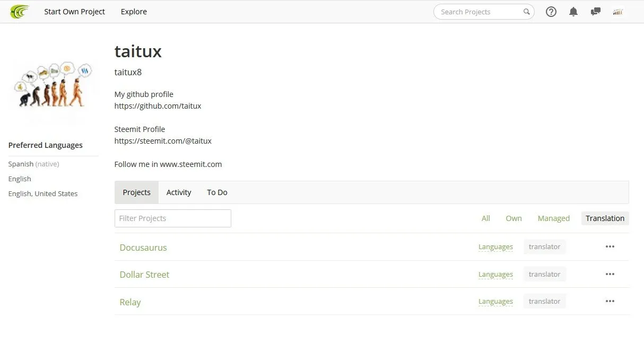Screen dimensions: 644x353
Task: Click the Follow me in www.steemit.com text
Action: (x=168, y=164)
